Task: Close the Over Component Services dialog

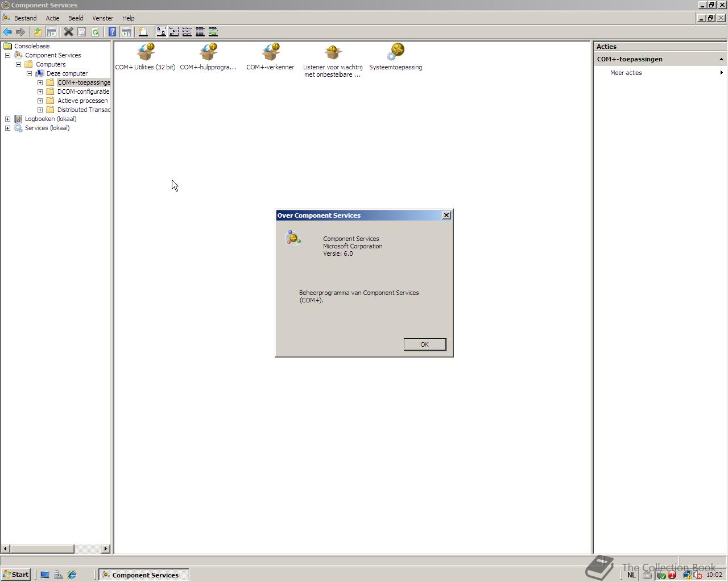Action: pyautogui.click(x=446, y=215)
